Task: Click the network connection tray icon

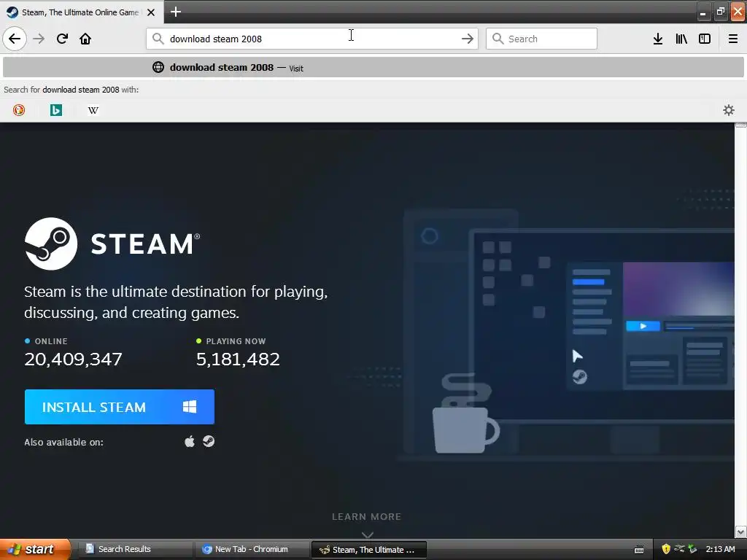Action: tap(679, 548)
